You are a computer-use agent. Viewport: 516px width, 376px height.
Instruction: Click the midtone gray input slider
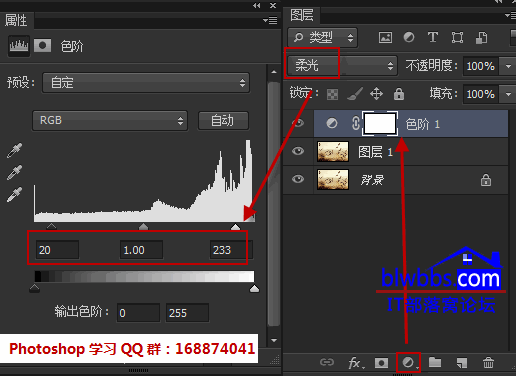tap(143, 227)
